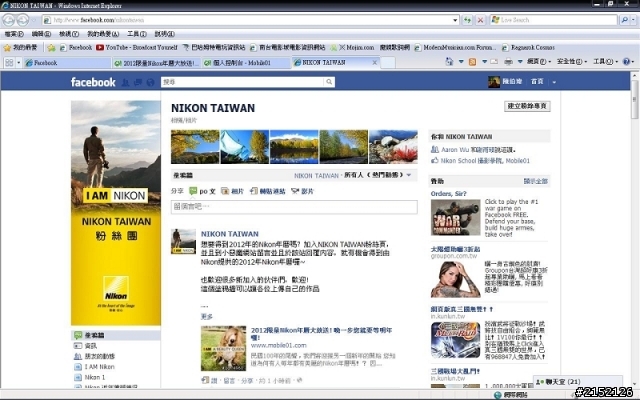Viewport: 640px width, 400px height.
Task: Click 顯示全部 in the sponsored section
Action: tap(536, 181)
